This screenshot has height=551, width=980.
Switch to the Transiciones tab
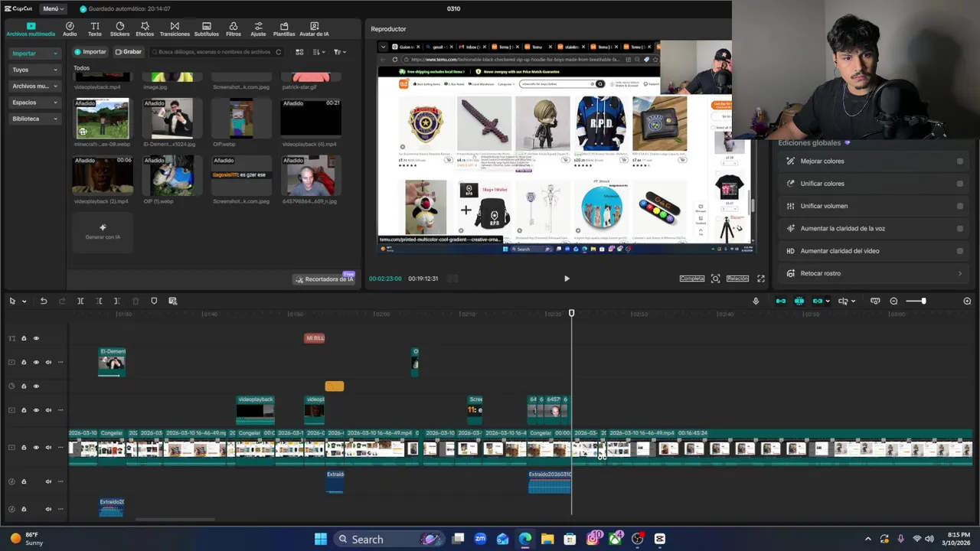tap(175, 29)
